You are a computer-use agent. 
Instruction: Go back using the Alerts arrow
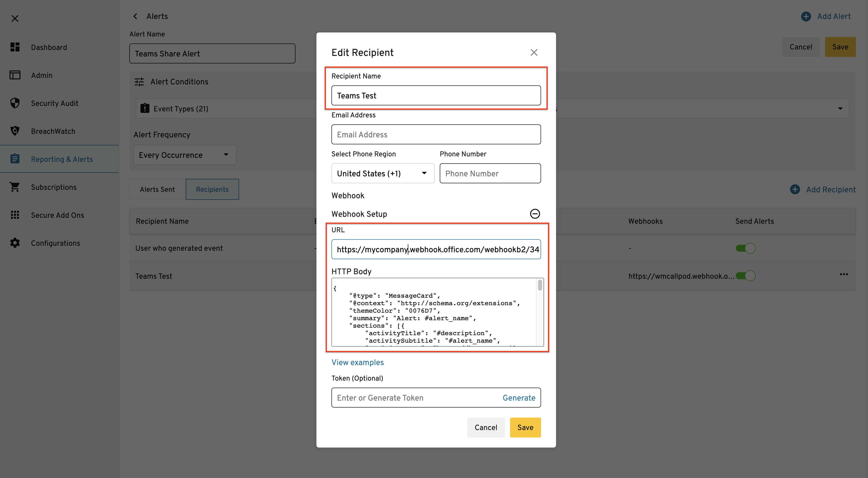[x=136, y=16]
